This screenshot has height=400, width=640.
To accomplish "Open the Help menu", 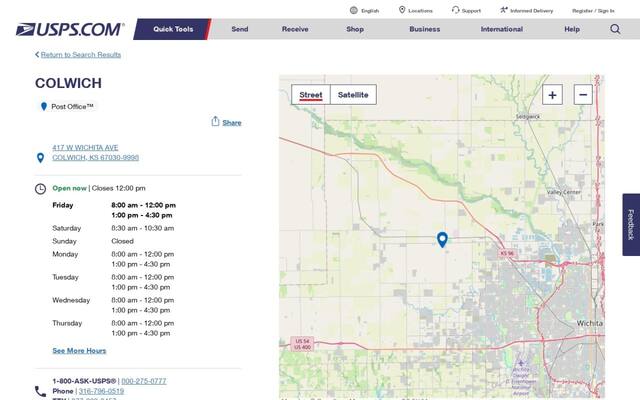I will [572, 29].
